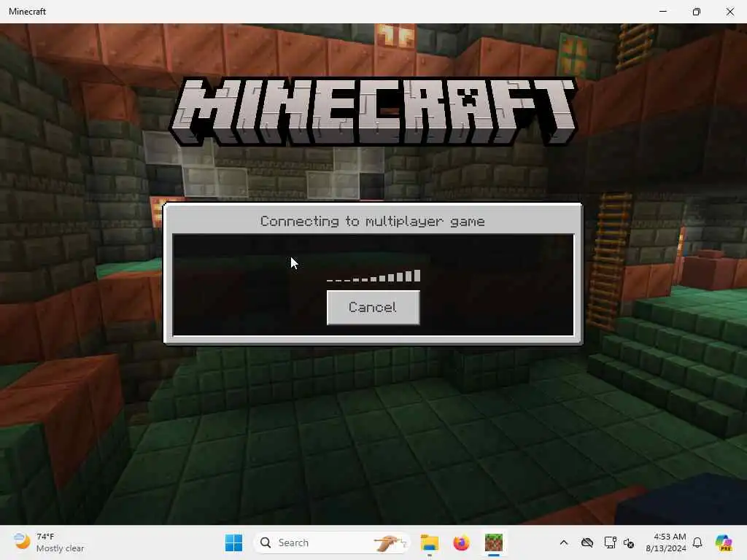Image resolution: width=747 pixels, height=560 pixels.
Task: Close the Minecraft window
Action: point(729,12)
